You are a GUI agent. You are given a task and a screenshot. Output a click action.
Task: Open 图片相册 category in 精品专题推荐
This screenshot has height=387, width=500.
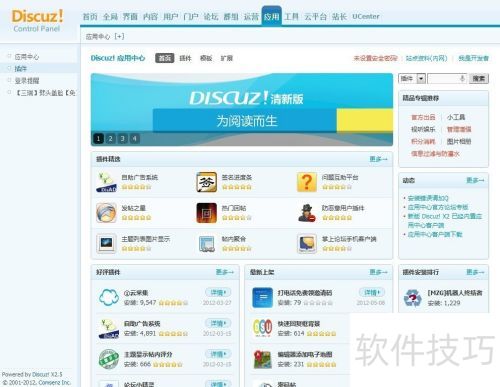pyautogui.click(x=459, y=141)
